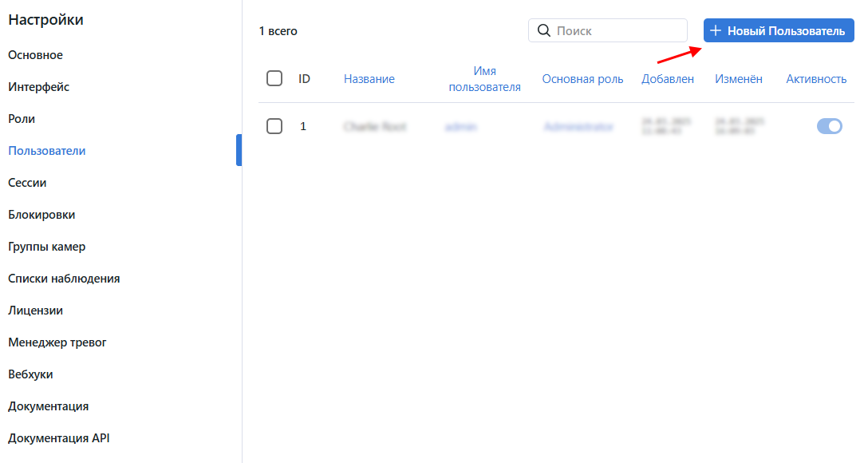
Task: Open the Документация API section
Action: pyautogui.click(x=60, y=437)
